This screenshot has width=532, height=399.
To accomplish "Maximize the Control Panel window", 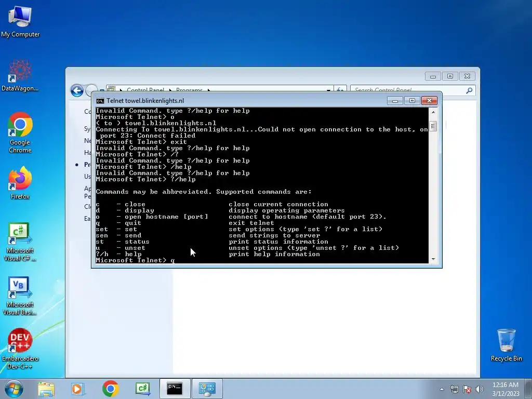I will [x=450, y=76].
